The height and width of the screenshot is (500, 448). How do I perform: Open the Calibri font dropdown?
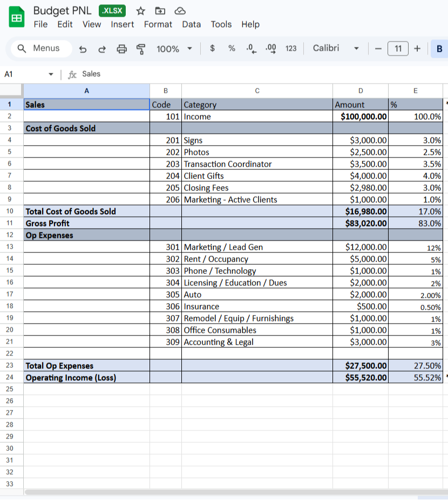[336, 49]
